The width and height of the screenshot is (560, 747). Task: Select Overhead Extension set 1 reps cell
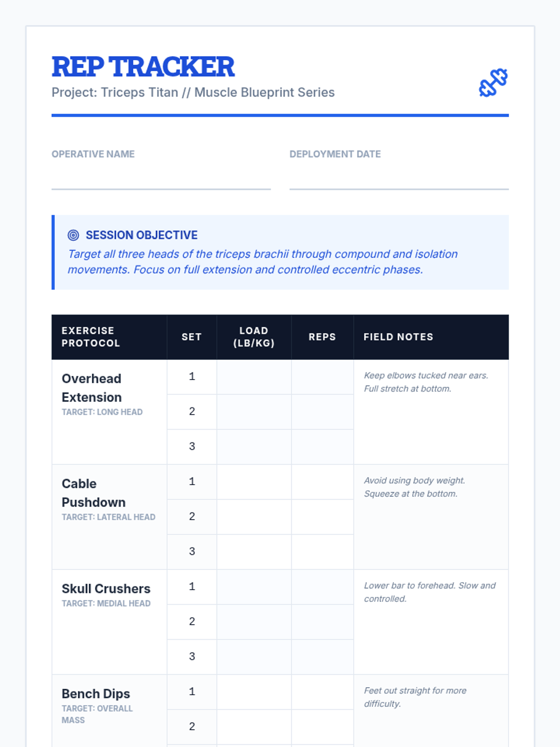coord(322,377)
